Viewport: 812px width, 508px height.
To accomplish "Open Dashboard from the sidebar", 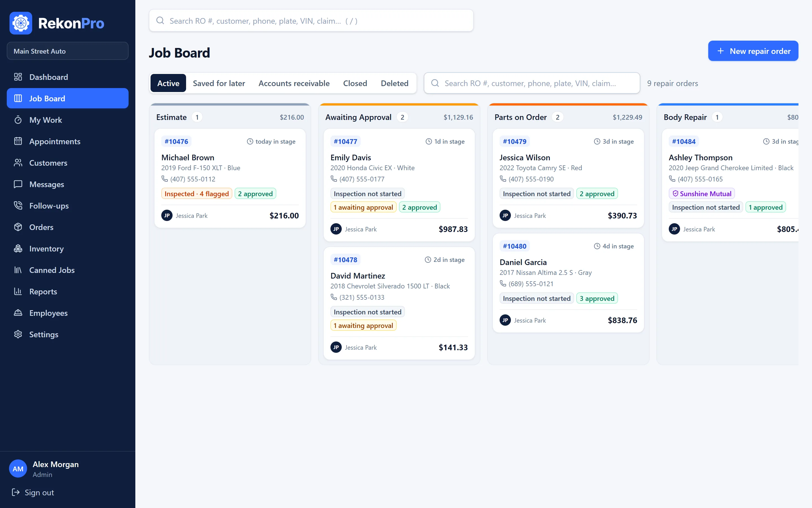I will tap(67, 77).
